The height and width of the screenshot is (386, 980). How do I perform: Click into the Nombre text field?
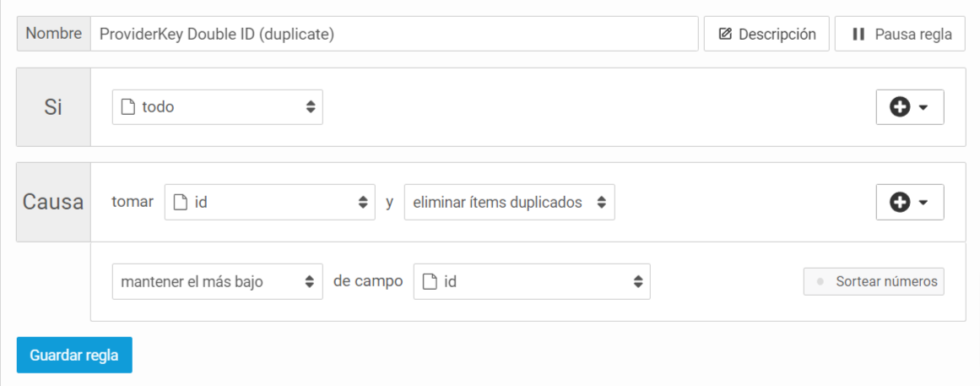[x=394, y=34]
